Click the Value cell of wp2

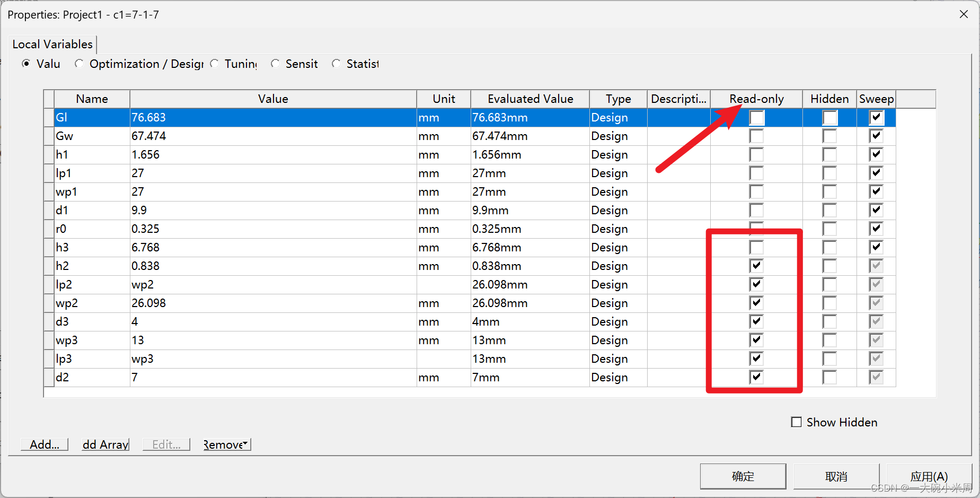(x=272, y=303)
